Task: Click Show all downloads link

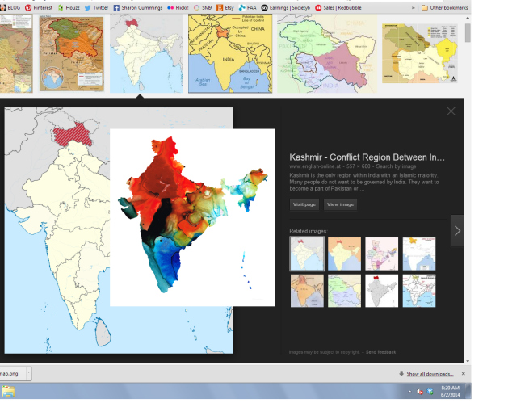Action: [430, 374]
